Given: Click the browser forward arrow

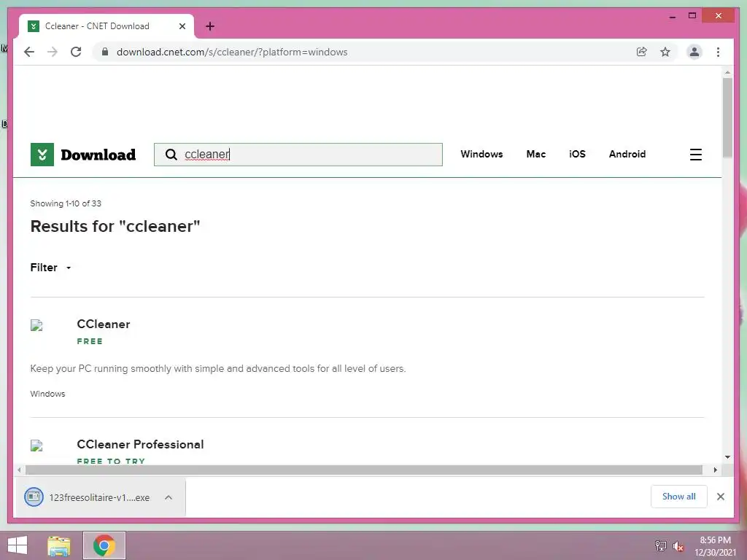Looking at the screenshot, I should (53, 52).
